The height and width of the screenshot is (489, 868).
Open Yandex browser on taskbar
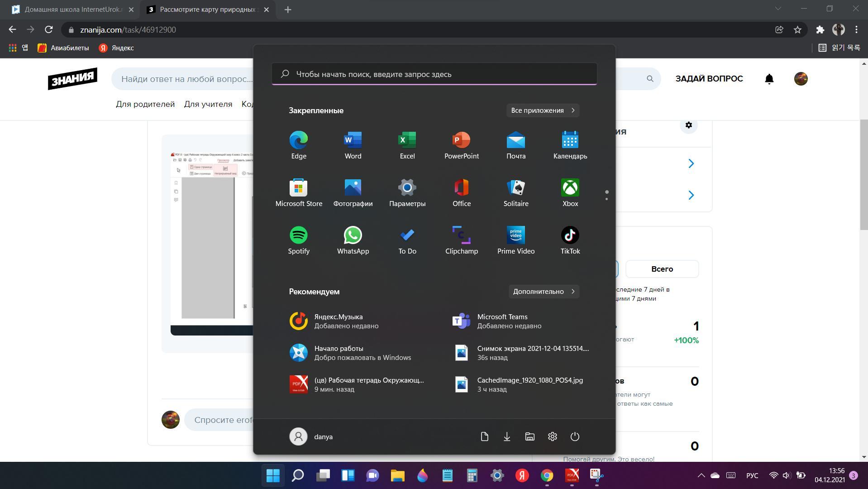click(x=522, y=475)
